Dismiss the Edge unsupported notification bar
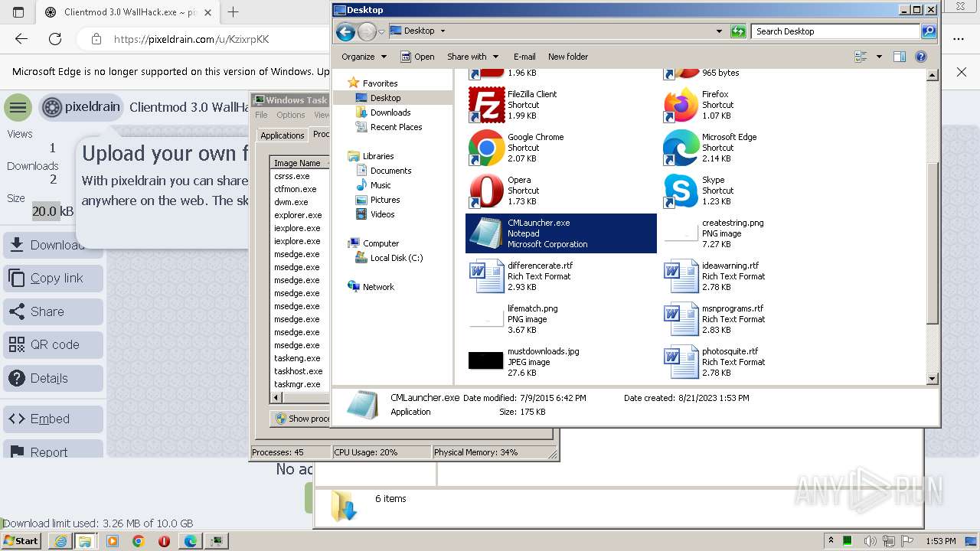980x551 pixels. pyautogui.click(x=962, y=72)
